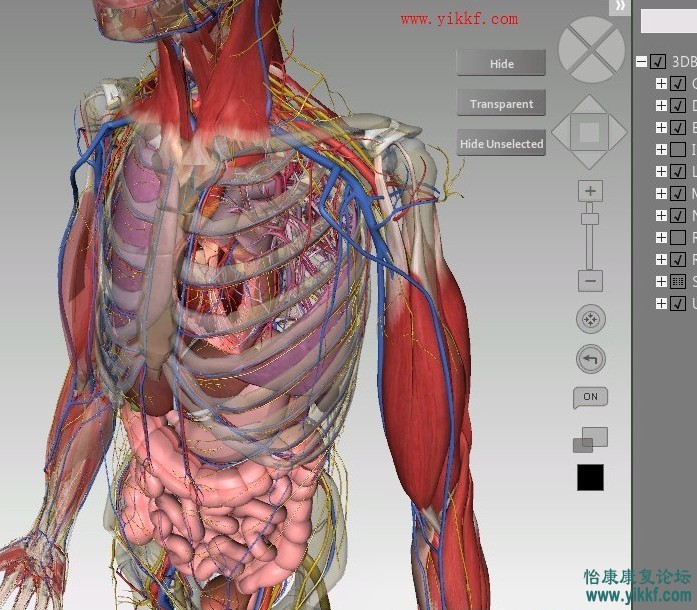The image size is (697, 610).
Task: Click the right arrow of the pan control
Action: (617, 131)
